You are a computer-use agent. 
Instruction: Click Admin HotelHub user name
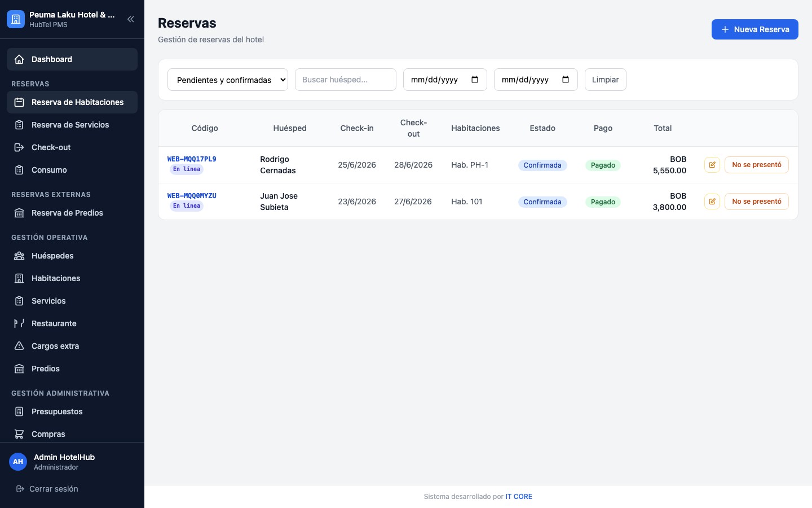(x=64, y=457)
